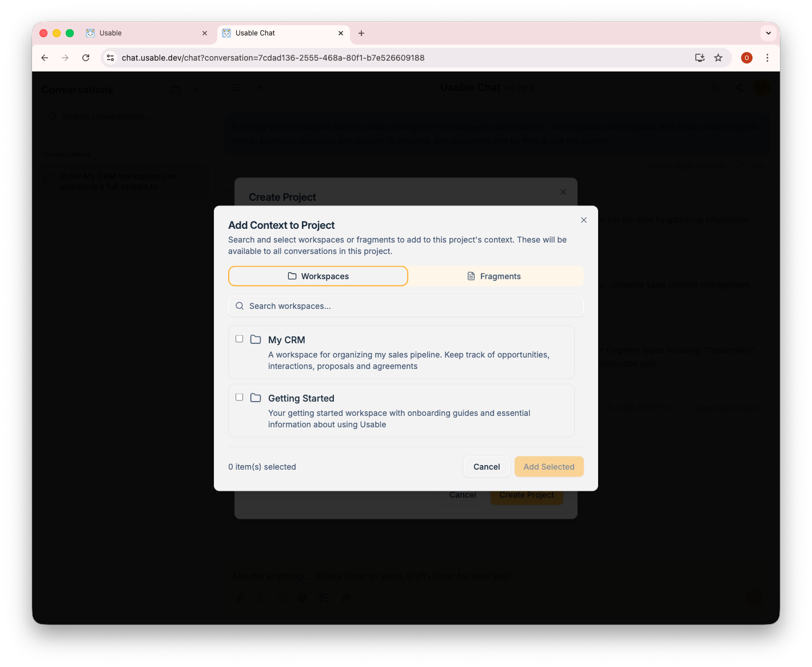Open the checklist icon in the message composer
The height and width of the screenshot is (667, 812).
[324, 597]
